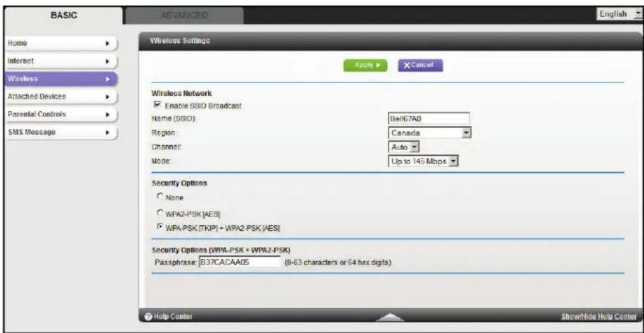644x333 pixels.
Task: Select the None security option
Action: click(x=160, y=197)
